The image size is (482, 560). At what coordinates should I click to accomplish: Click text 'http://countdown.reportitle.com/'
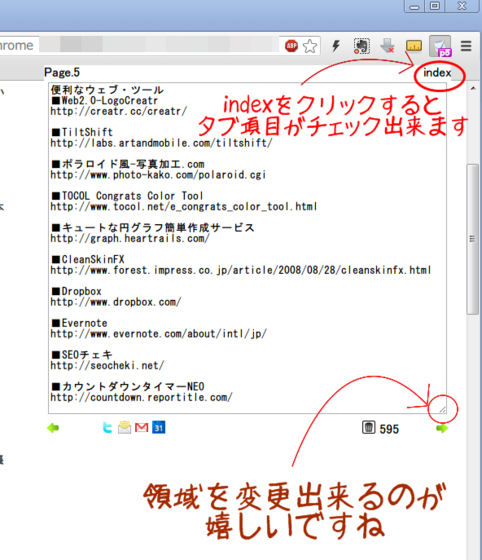141,398
